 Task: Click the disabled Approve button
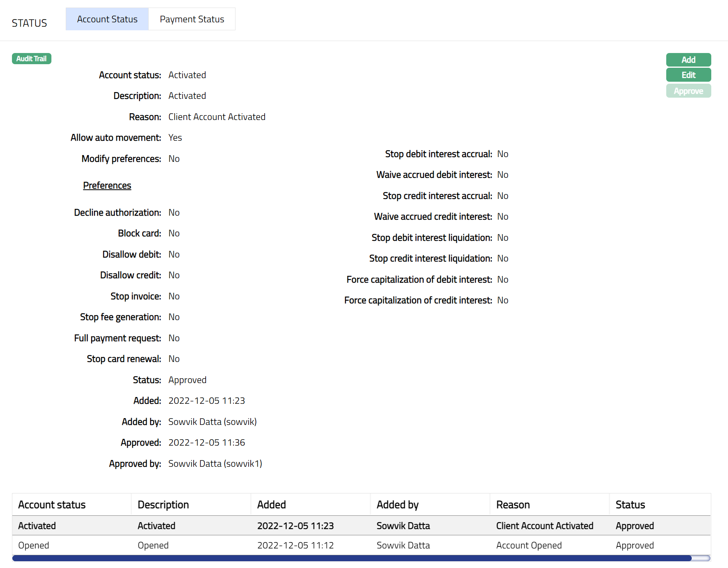pos(688,91)
